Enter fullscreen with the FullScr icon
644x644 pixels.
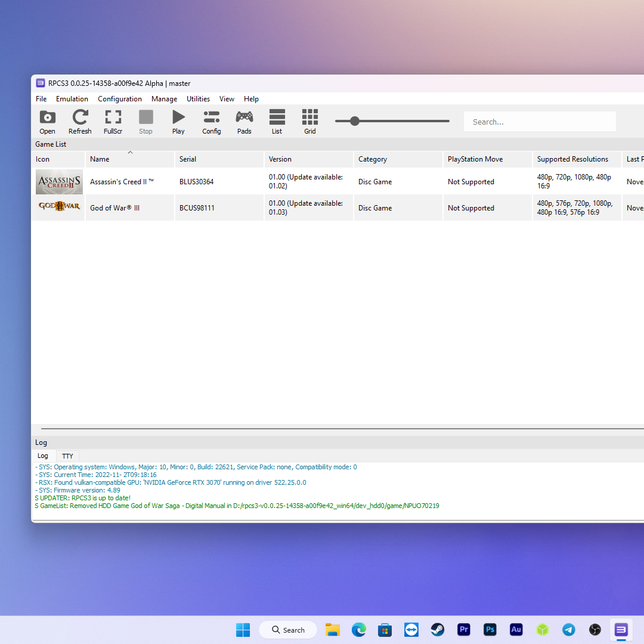(113, 122)
